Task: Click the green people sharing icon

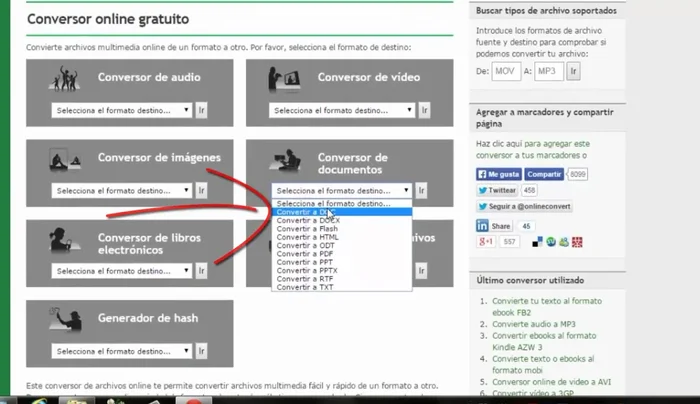Action: click(x=564, y=242)
